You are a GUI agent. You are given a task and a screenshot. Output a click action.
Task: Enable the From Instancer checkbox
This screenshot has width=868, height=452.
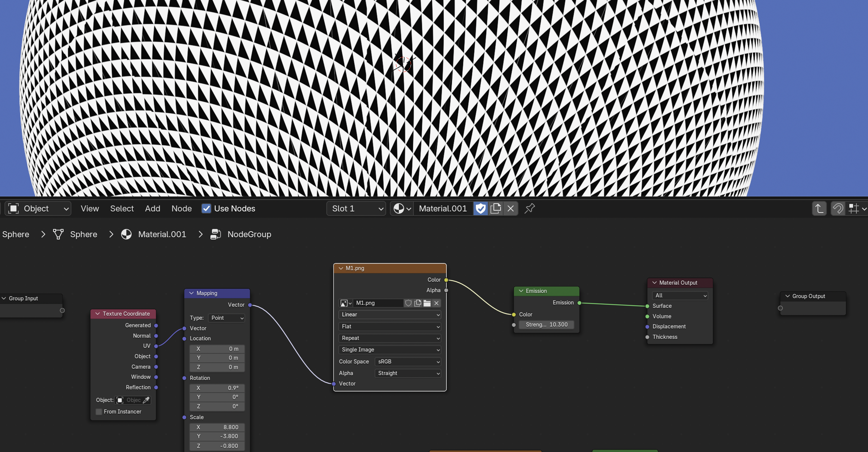(99, 412)
